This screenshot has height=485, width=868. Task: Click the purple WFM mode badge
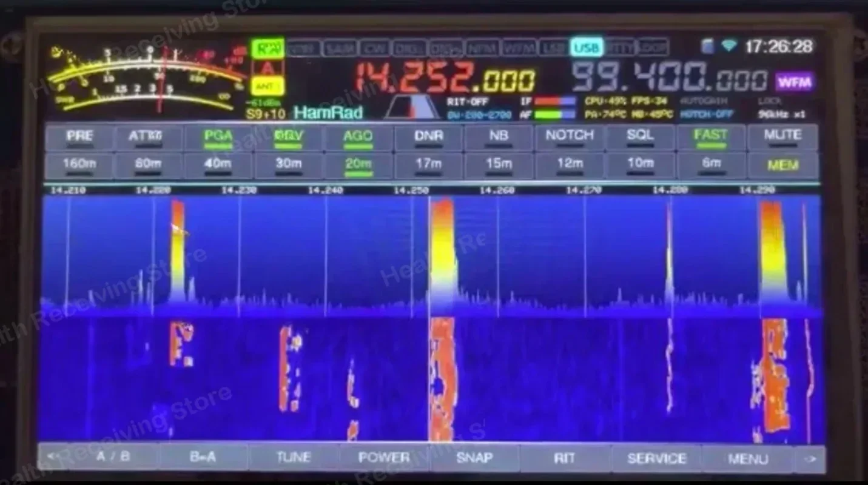tap(794, 81)
